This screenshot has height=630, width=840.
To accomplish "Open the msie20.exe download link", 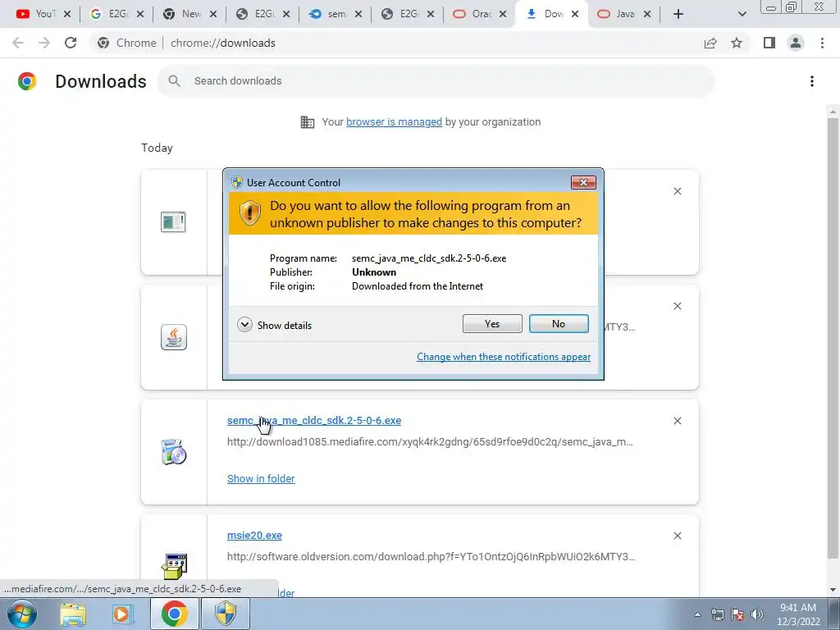I will coord(254,535).
